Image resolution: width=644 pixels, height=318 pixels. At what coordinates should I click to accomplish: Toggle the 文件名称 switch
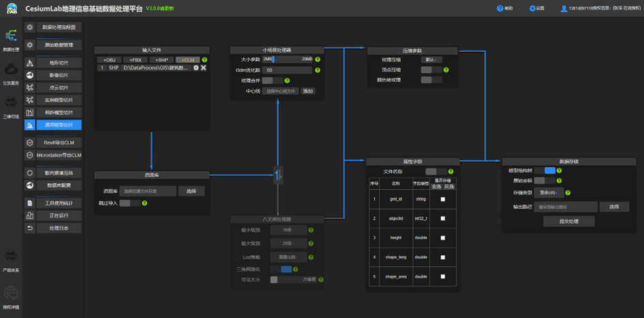pyautogui.click(x=436, y=171)
